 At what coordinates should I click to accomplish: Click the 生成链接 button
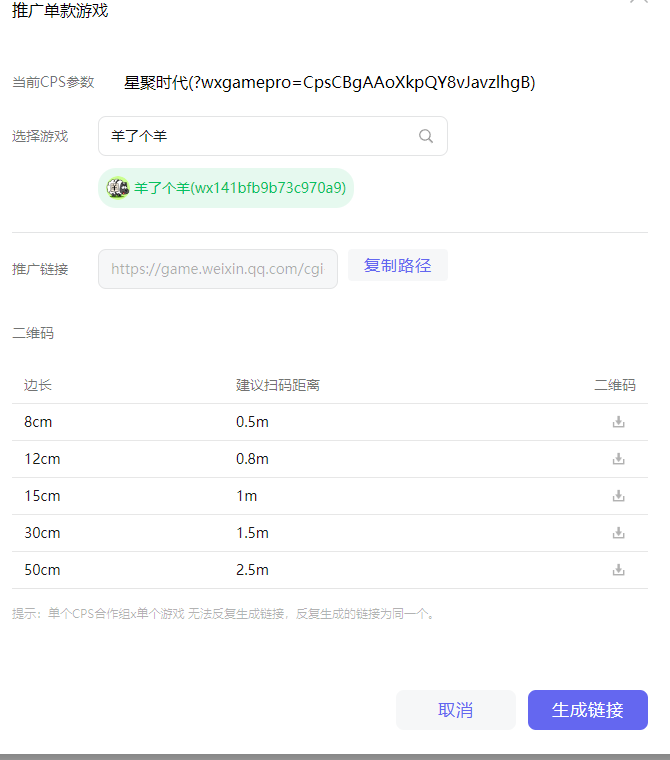coord(588,710)
